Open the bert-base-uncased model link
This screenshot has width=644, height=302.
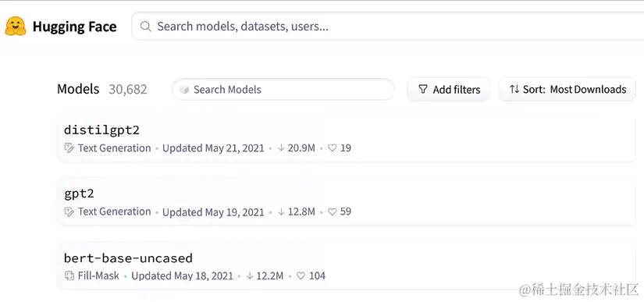(128, 258)
